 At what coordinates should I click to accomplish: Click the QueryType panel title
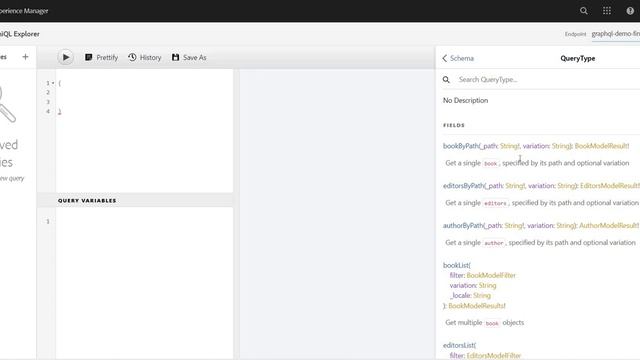pyautogui.click(x=578, y=58)
